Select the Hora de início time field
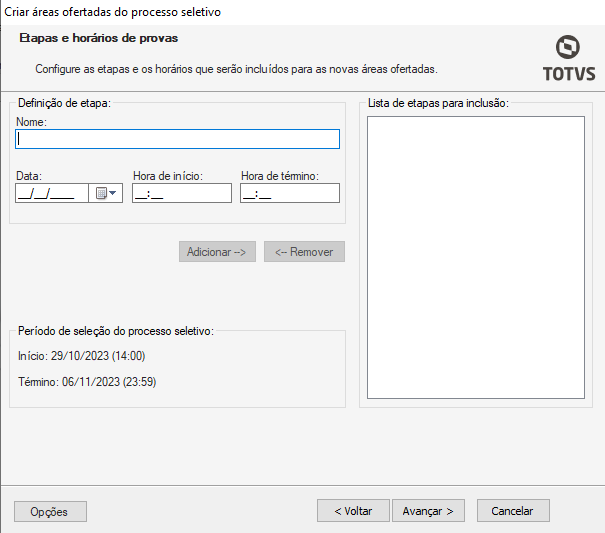Image resolution: width=605 pixels, height=533 pixels. click(181, 193)
